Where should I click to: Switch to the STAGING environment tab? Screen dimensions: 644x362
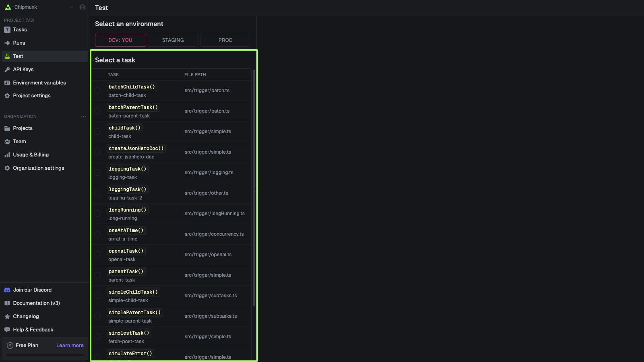[173, 40]
